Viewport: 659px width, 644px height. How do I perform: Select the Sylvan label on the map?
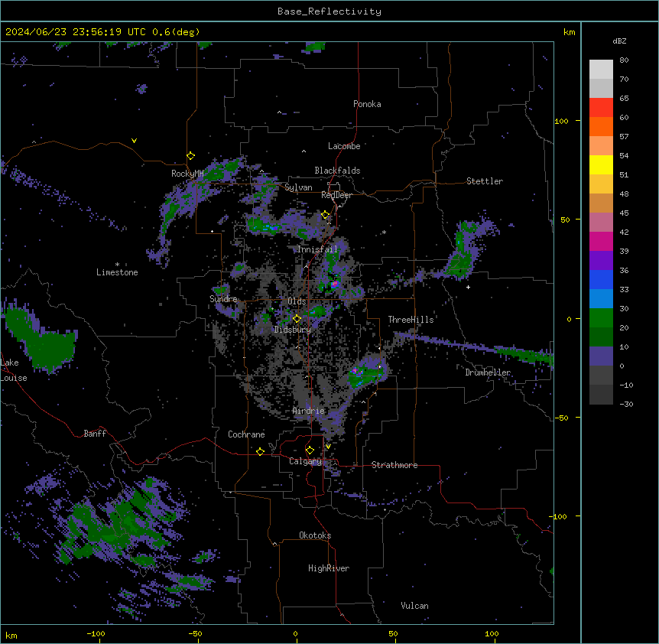coord(298,187)
